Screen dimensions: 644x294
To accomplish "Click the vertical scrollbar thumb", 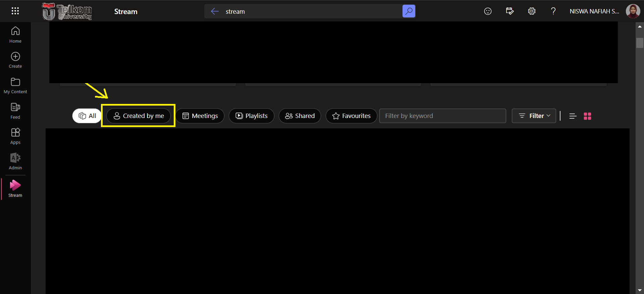I will [640, 43].
